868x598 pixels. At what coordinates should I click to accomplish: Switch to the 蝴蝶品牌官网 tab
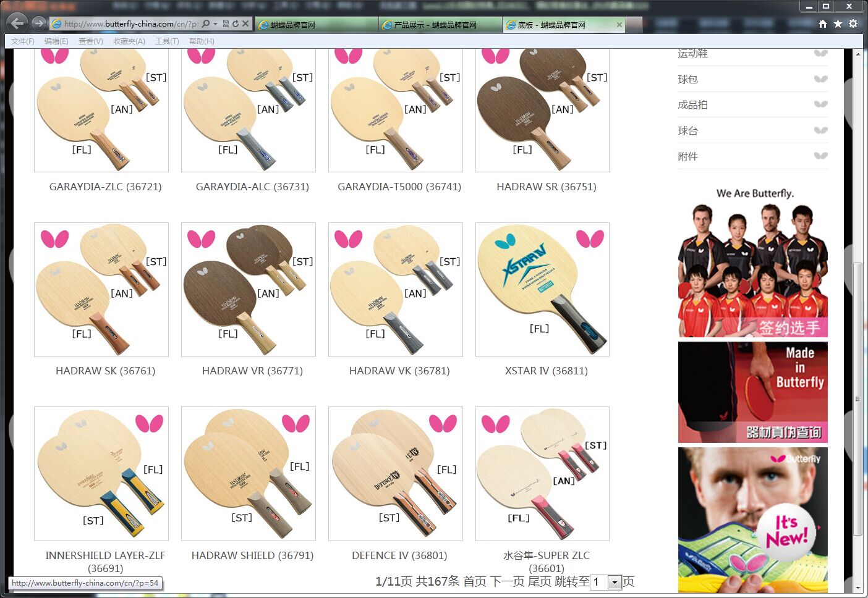click(x=317, y=25)
